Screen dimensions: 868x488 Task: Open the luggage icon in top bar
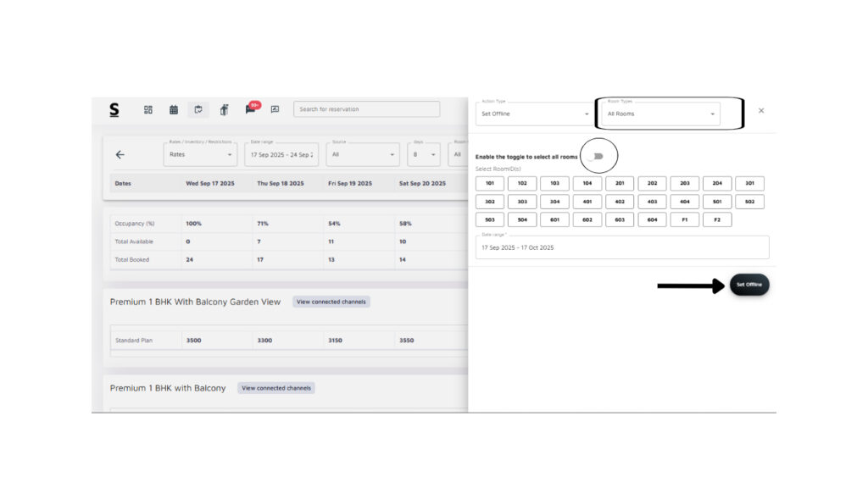224,109
